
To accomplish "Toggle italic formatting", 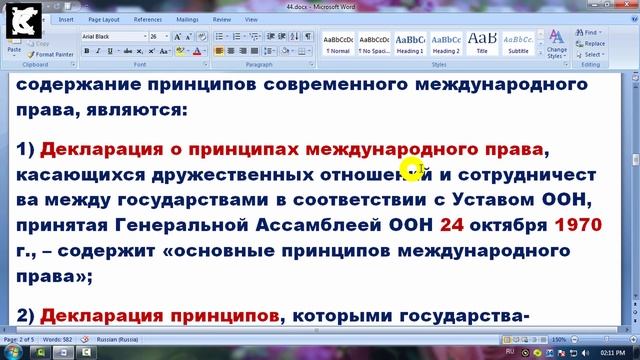I will (98, 51).
